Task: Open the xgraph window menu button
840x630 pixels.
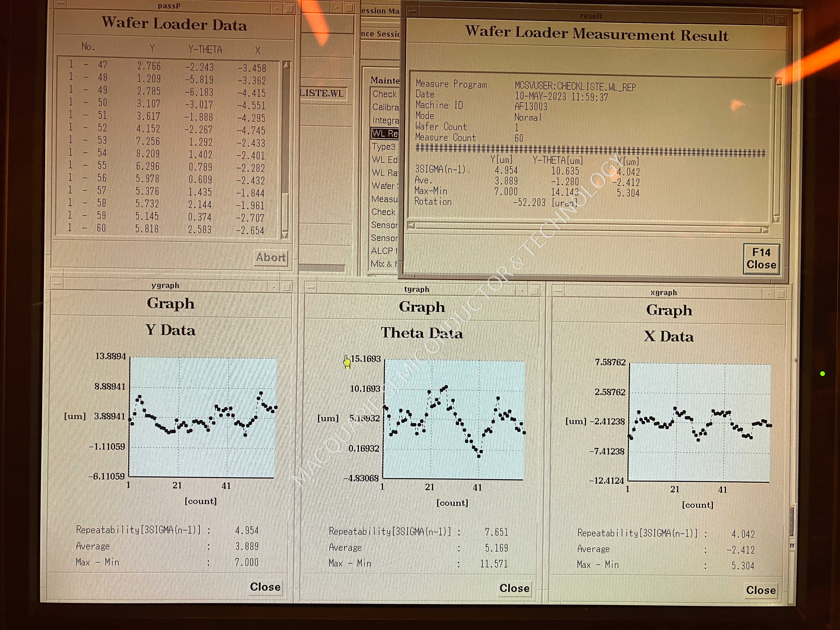Action: [x=558, y=291]
